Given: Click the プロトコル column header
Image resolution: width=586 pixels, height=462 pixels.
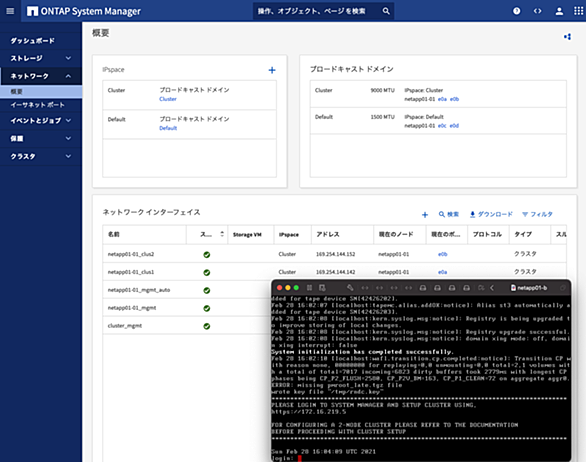Looking at the screenshot, I should coord(488,234).
